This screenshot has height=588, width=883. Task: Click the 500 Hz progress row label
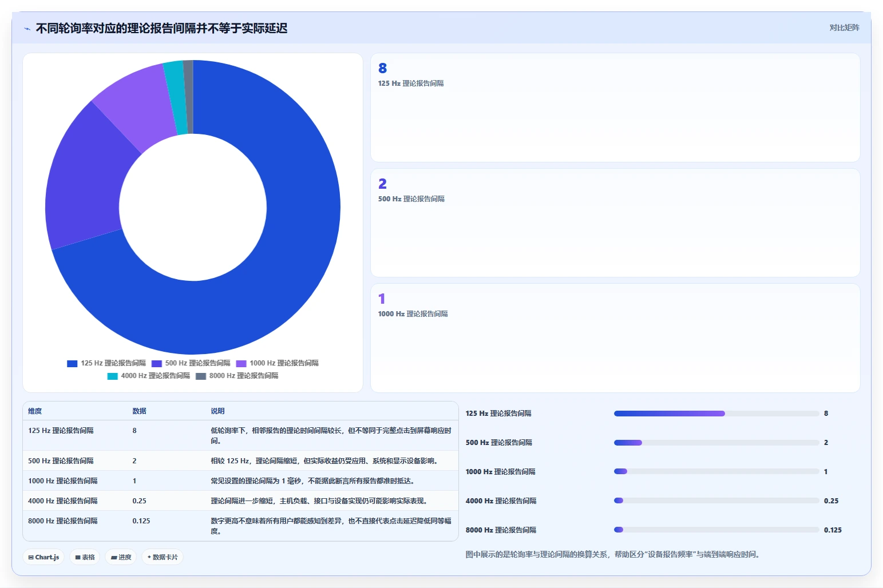point(499,443)
